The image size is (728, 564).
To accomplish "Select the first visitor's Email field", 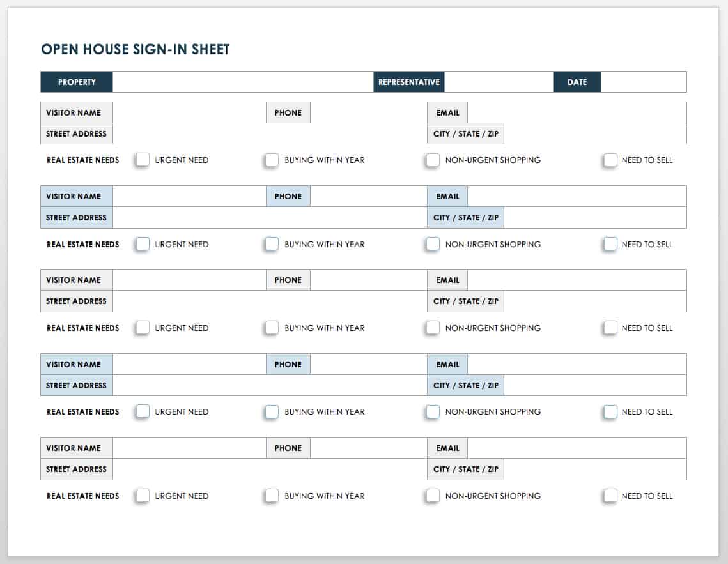I will [x=577, y=112].
